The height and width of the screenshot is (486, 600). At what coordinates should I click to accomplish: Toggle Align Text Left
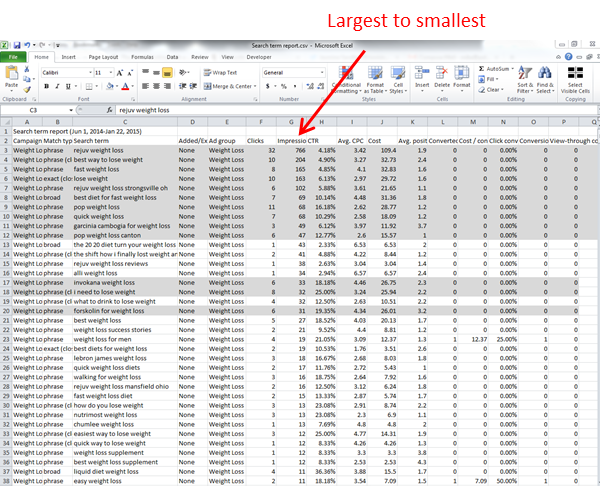145,86
